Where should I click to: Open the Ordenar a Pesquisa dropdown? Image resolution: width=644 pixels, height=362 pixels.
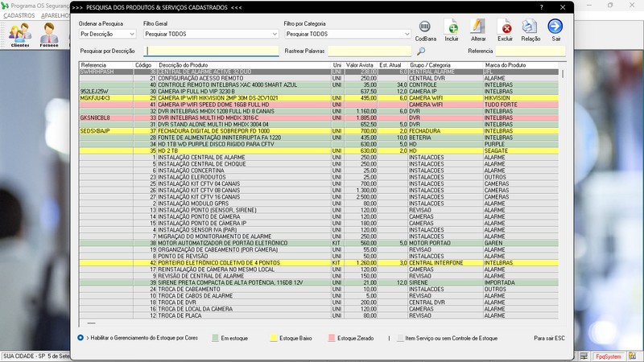[x=107, y=34]
